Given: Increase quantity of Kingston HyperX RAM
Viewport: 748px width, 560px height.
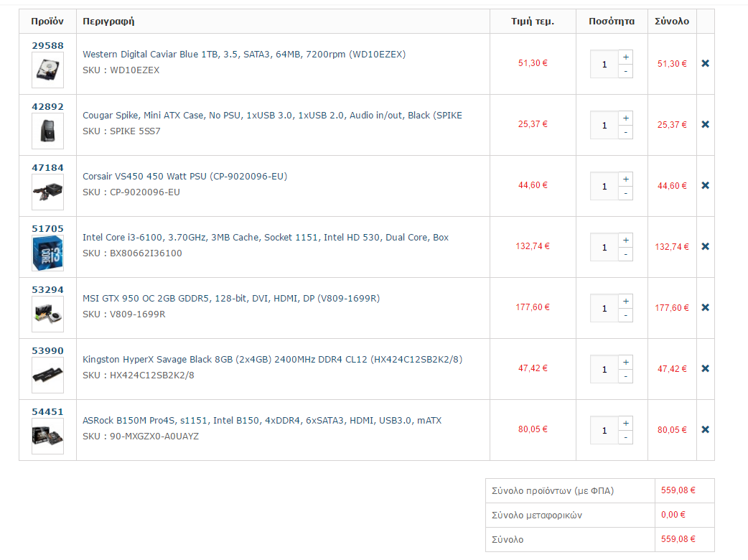Looking at the screenshot, I should click(x=625, y=363).
